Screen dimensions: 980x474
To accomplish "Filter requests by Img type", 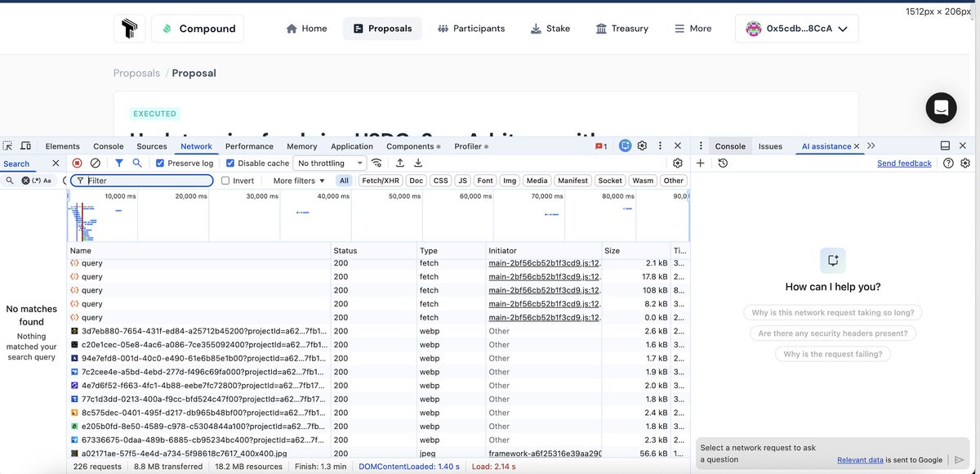I will coord(510,181).
